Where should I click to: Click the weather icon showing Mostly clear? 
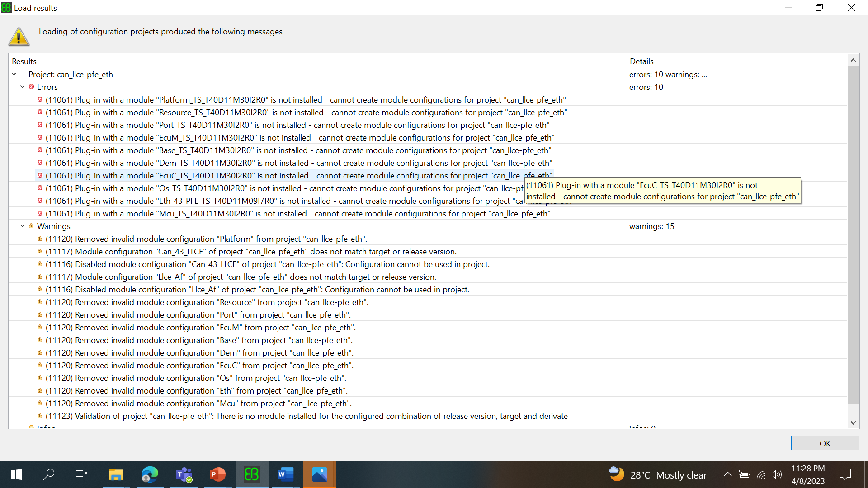pyautogui.click(x=616, y=474)
